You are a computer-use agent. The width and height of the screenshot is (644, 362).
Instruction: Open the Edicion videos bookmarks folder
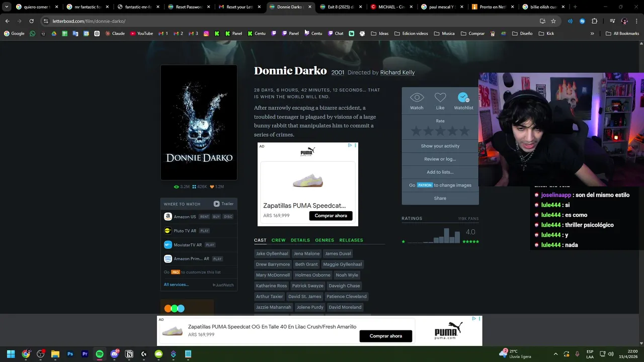(x=411, y=34)
